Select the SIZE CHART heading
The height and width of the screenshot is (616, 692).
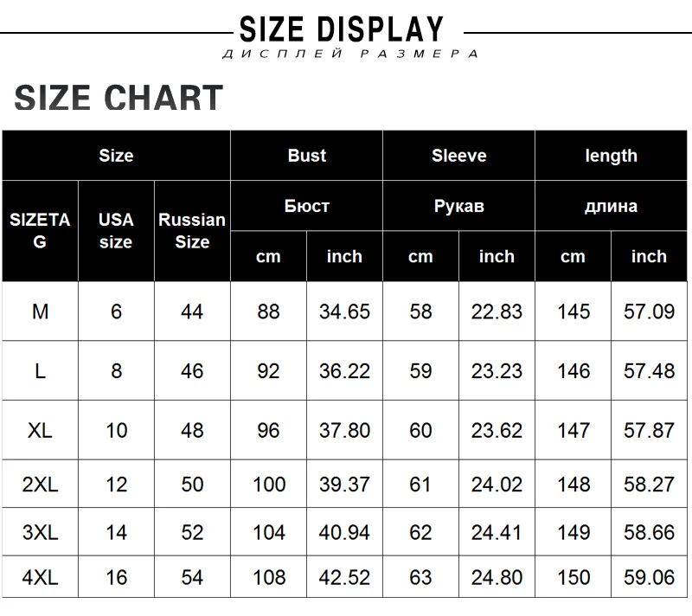pos(119,98)
